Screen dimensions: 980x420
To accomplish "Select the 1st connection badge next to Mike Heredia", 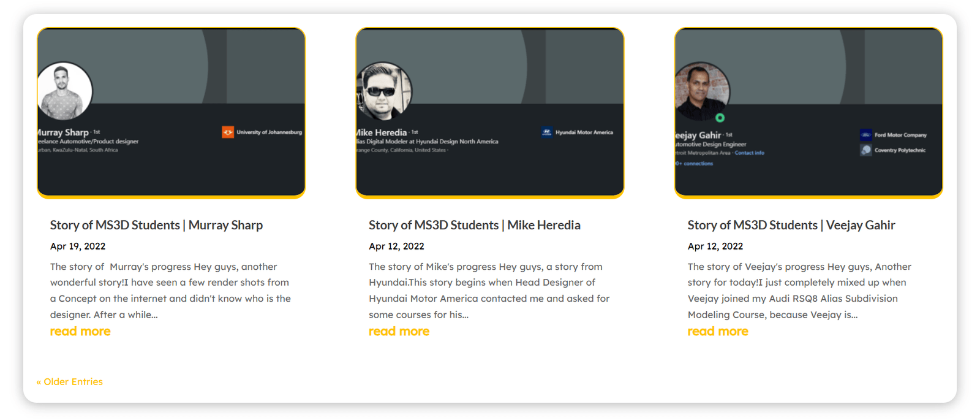I will (415, 131).
